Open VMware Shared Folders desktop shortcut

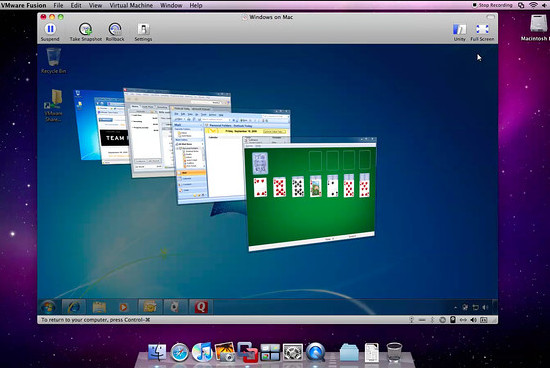coord(54,105)
